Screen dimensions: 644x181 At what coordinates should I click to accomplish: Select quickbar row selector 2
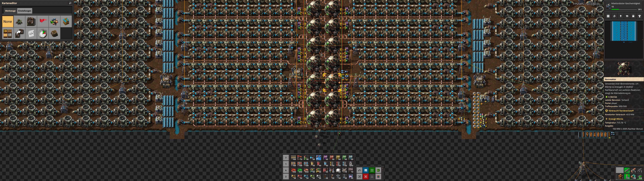coord(286,176)
